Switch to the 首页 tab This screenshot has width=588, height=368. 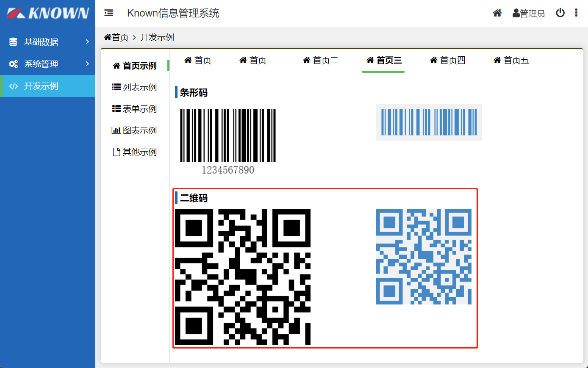coord(198,60)
